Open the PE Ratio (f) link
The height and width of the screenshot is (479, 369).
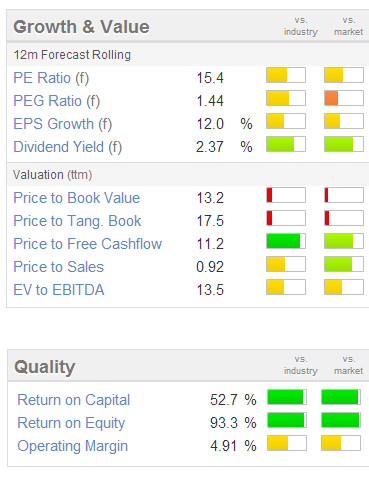pyautogui.click(x=51, y=78)
